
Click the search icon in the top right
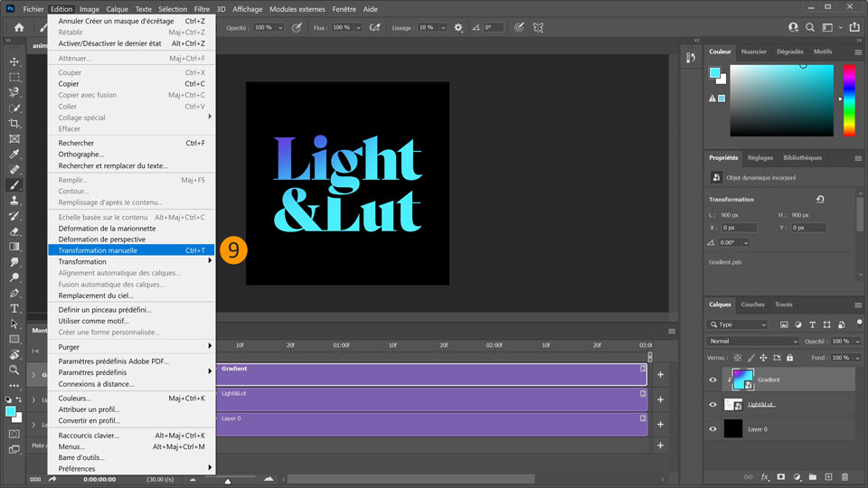(811, 28)
